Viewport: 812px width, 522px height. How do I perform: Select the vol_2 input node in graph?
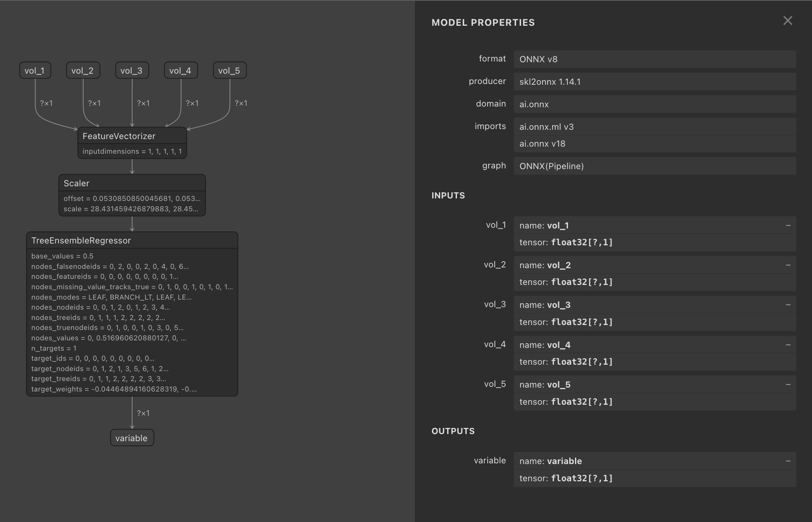(83, 70)
